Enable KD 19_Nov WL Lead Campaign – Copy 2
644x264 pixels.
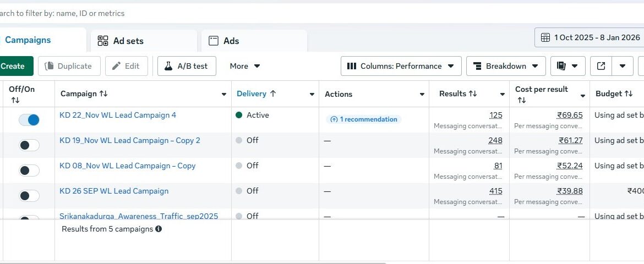coord(29,145)
